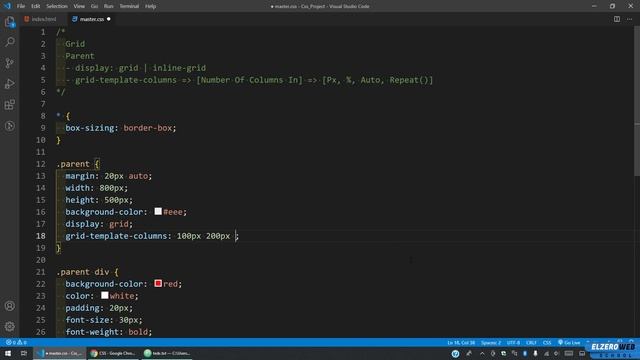Switch to the VS Code taskbar button
This screenshot has height=360, width=640.
60,353
